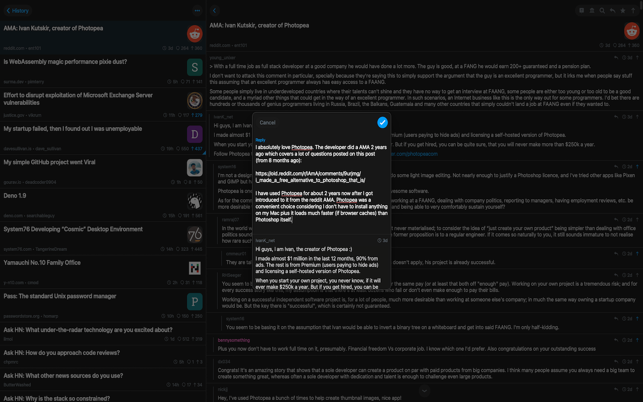The width and height of the screenshot is (643, 402).
Task: Open the avatar thumbnail of the GitHub project story
Action: point(194,168)
